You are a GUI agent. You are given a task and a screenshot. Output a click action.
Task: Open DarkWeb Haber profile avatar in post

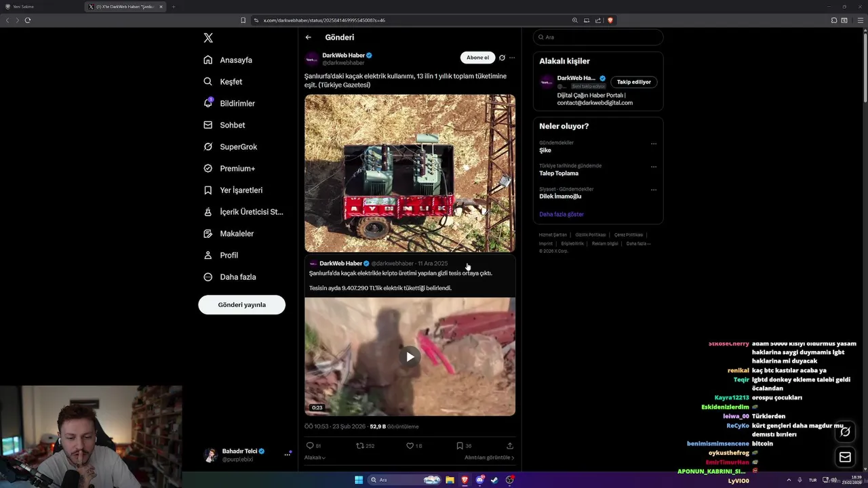pyautogui.click(x=311, y=59)
